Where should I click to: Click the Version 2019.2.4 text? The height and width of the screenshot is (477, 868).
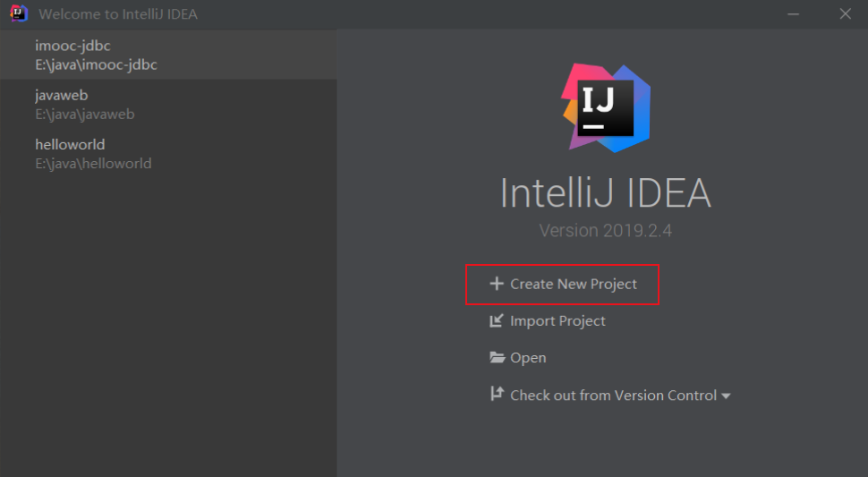[606, 230]
